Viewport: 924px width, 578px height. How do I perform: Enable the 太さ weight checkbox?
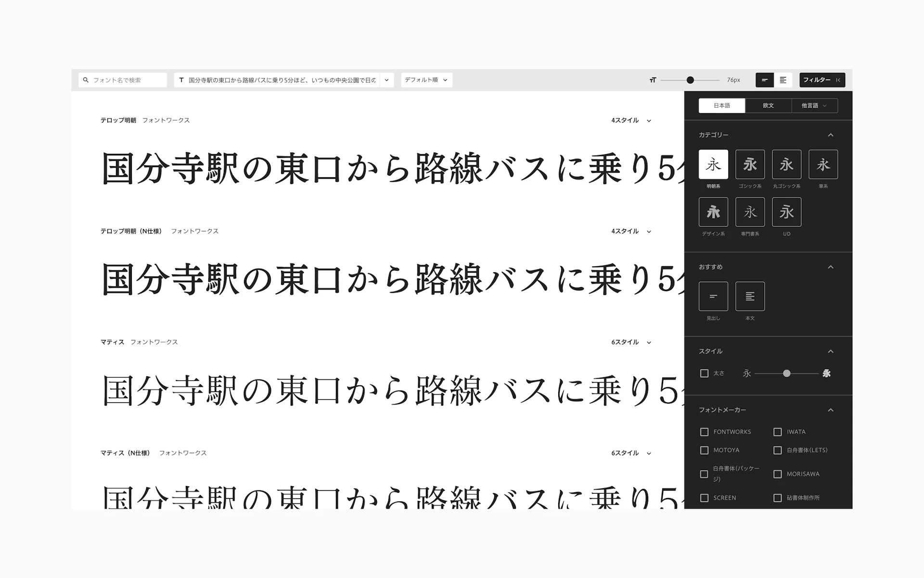coord(704,373)
